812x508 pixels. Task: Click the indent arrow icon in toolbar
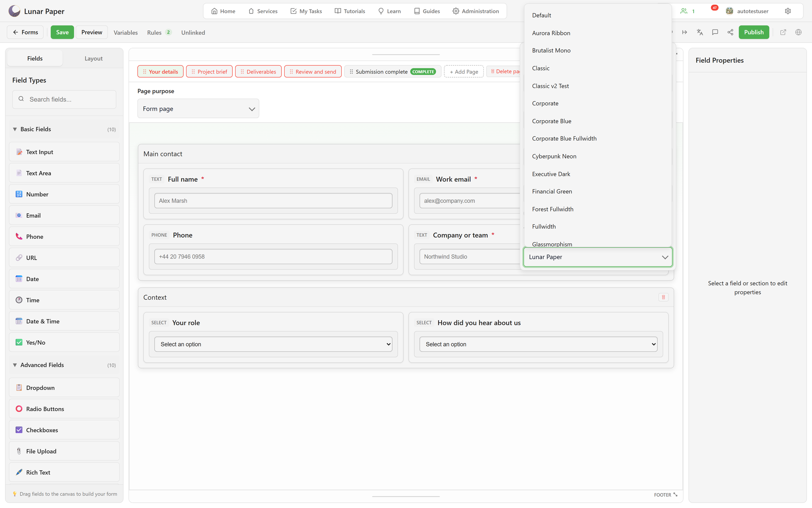point(684,32)
